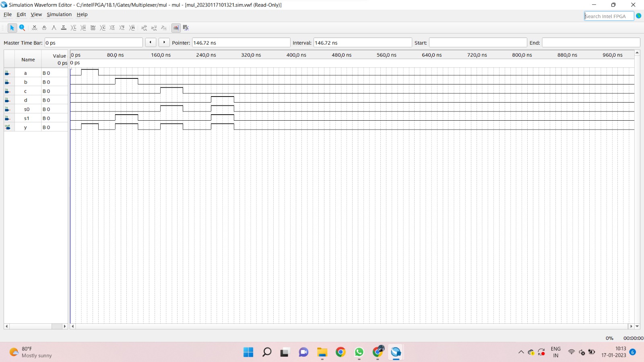Invert the selected waveform values

93,28
